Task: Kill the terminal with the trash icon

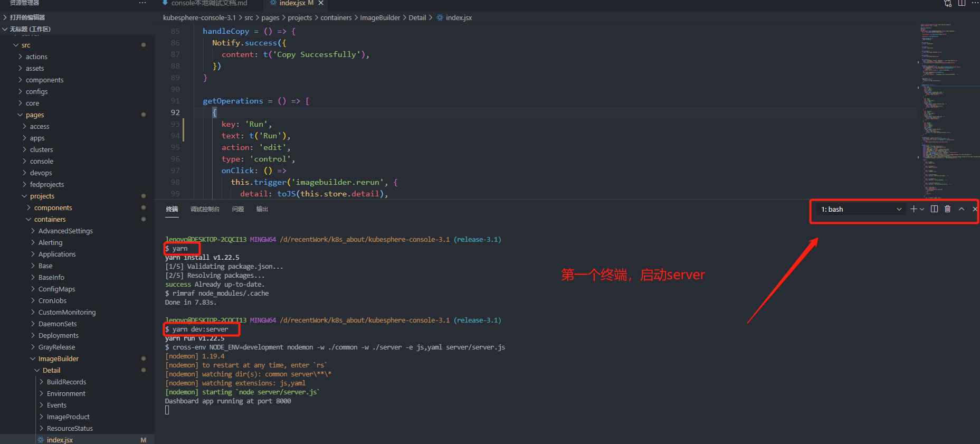Action: click(x=947, y=209)
